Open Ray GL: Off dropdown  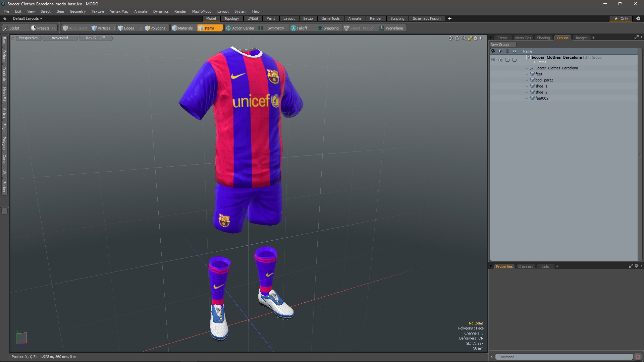point(95,38)
